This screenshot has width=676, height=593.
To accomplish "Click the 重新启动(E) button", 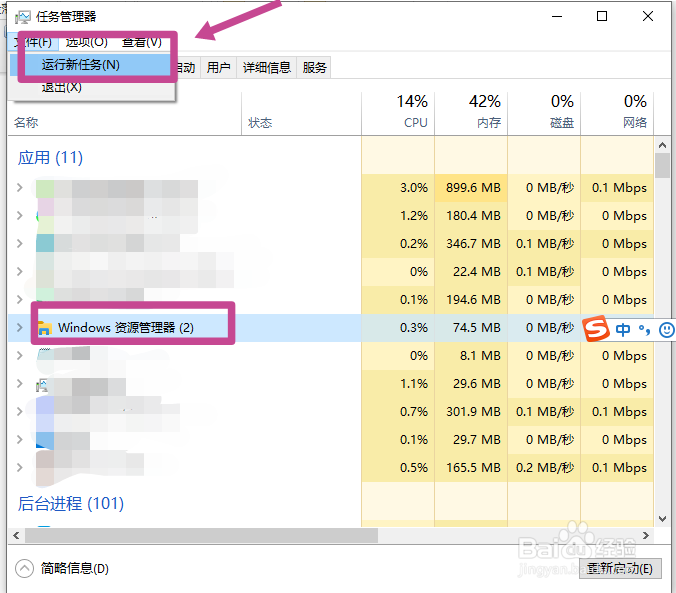I will click(620, 568).
